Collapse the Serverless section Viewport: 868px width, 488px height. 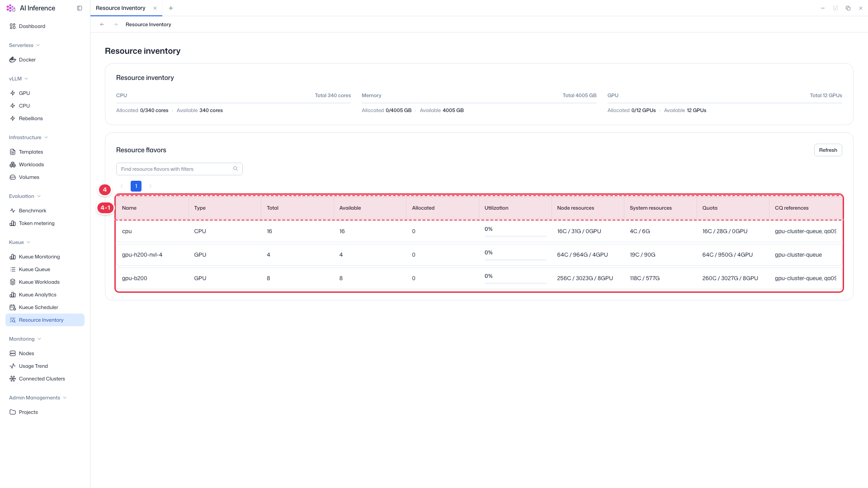(x=38, y=45)
